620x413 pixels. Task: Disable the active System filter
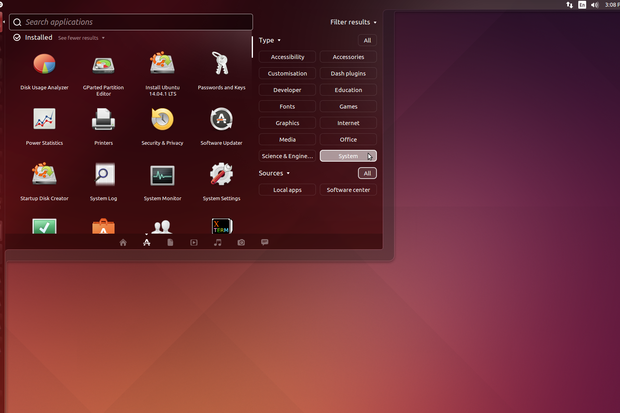pyautogui.click(x=348, y=156)
